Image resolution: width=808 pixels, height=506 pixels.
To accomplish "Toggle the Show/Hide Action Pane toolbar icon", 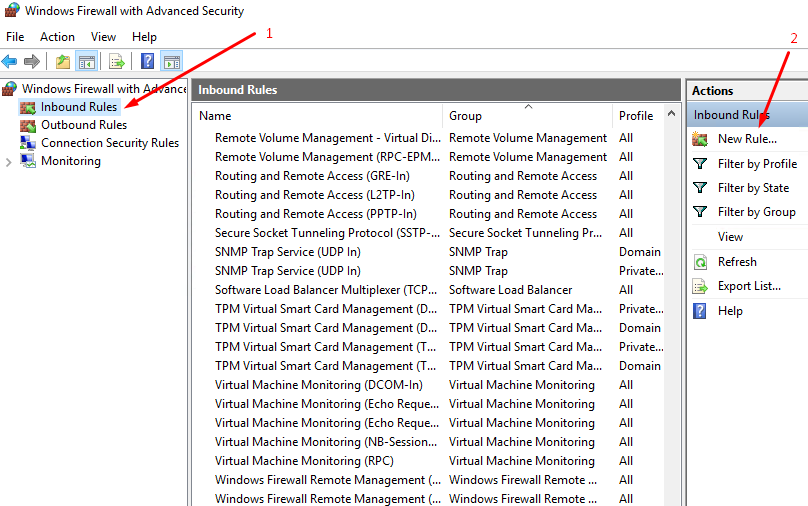I will [172, 62].
